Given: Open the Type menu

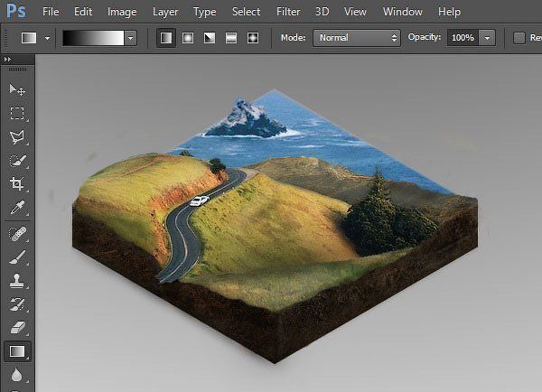Looking at the screenshot, I should (x=204, y=12).
